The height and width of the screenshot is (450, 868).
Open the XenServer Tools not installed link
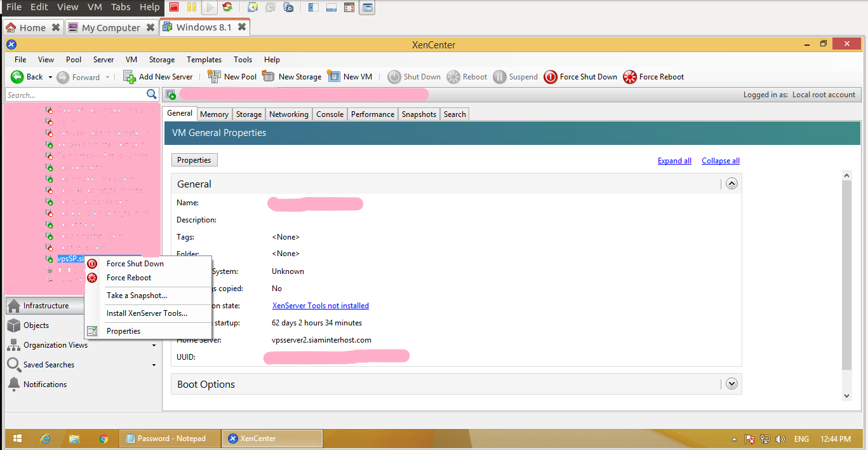(x=320, y=306)
